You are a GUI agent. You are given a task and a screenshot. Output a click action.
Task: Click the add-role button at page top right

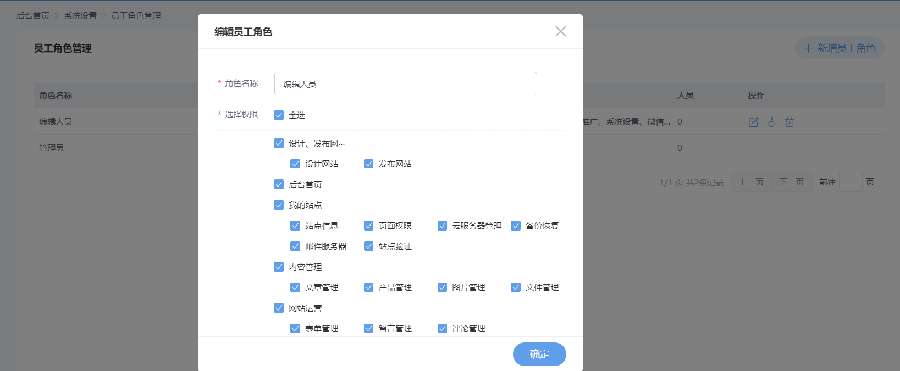pos(840,49)
